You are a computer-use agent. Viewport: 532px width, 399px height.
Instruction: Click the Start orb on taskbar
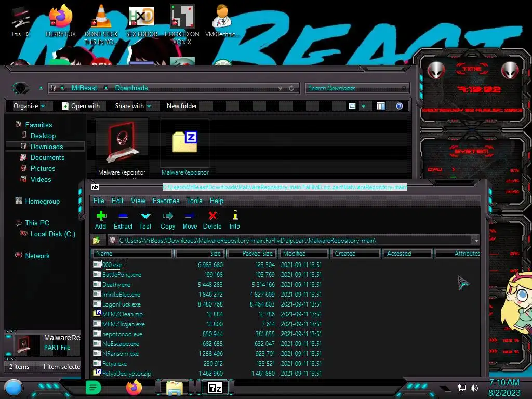[x=14, y=388]
